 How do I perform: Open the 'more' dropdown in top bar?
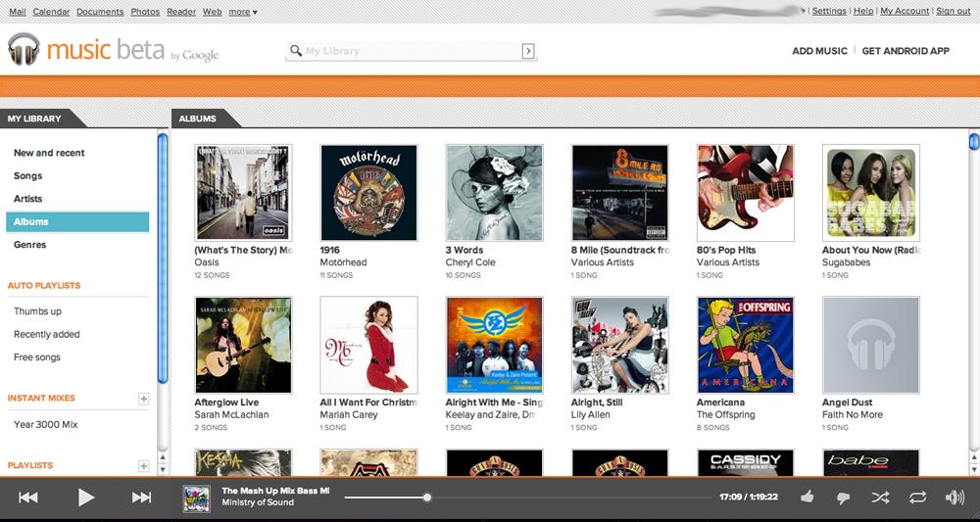[243, 11]
